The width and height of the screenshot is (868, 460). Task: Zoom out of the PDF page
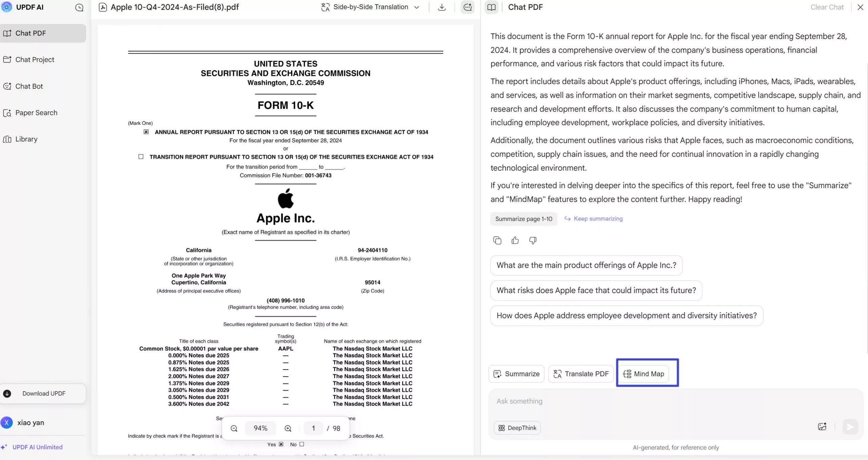234,428
